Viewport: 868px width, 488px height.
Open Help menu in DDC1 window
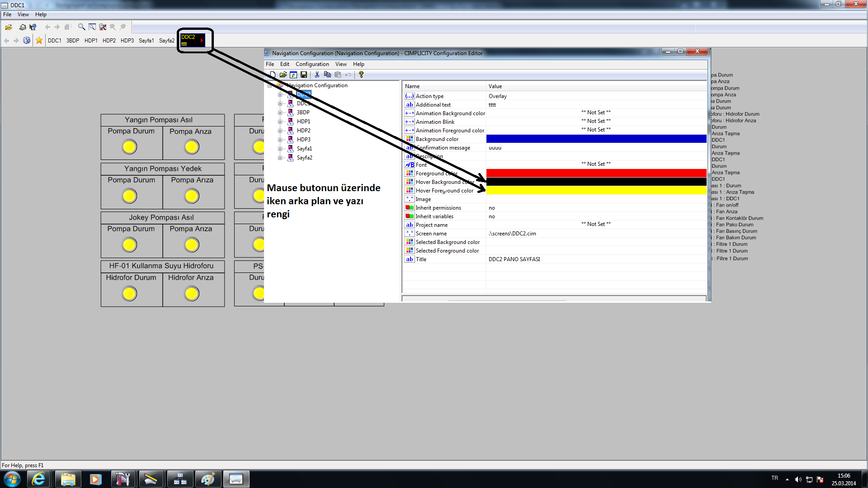[41, 14]
